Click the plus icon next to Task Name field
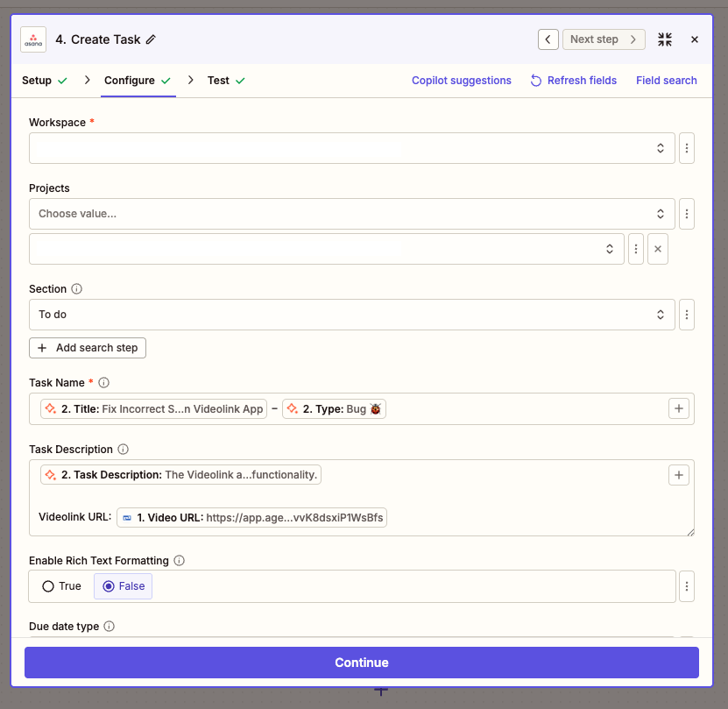 coord(679,408)
